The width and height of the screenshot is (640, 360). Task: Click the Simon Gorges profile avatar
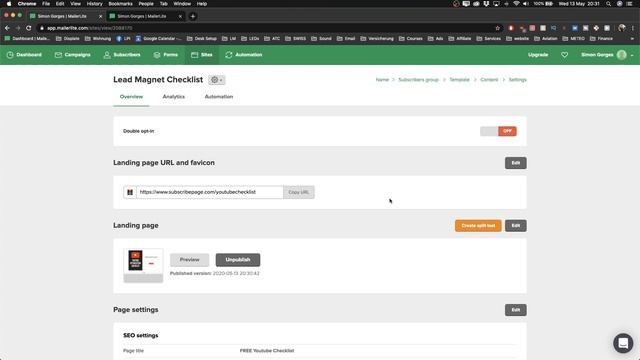click(621, 55)
